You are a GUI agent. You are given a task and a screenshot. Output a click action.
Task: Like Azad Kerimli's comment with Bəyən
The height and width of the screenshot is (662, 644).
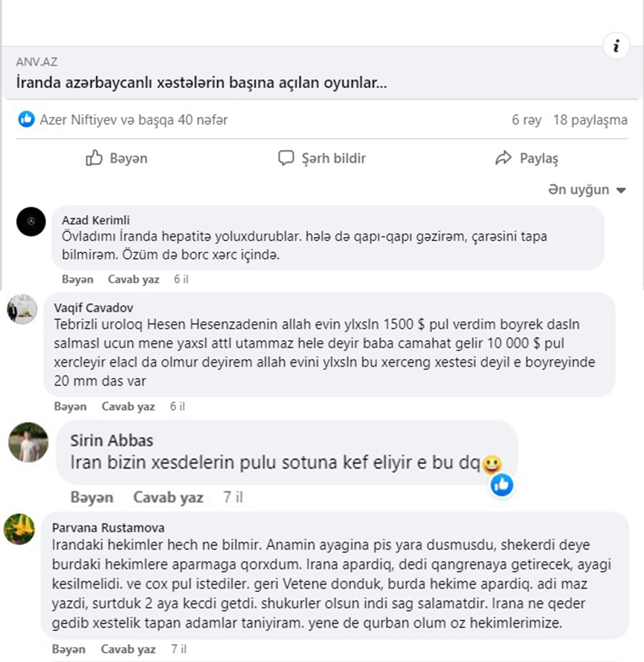(77, 279)
